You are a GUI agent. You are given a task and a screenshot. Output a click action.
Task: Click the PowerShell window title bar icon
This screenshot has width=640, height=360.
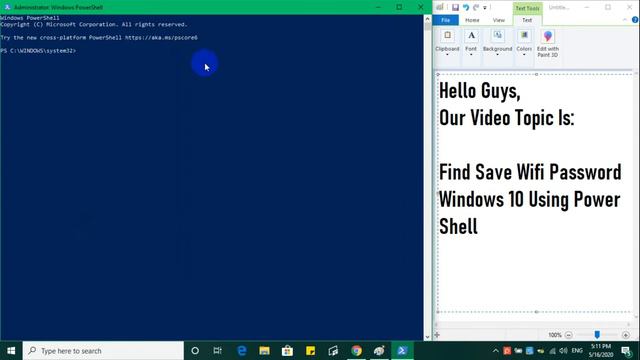click(7, 7)
